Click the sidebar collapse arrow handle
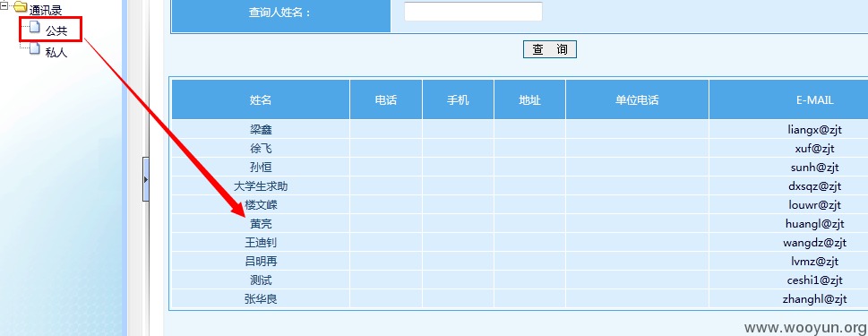Image resolution: width=868 pixels, height=336 pixels. (x=146, y=179)
